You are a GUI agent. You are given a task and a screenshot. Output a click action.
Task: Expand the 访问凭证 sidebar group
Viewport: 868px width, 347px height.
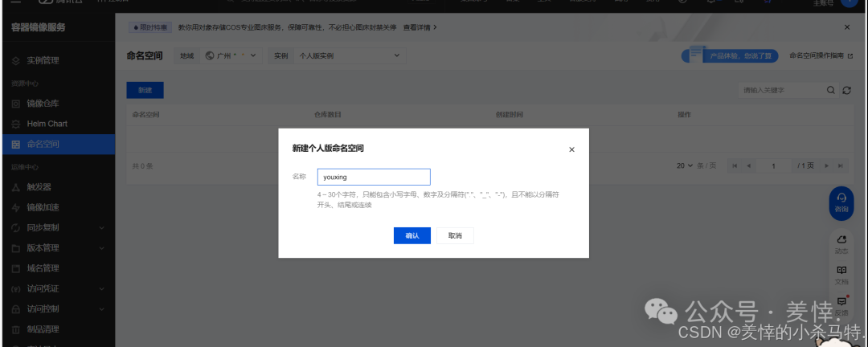57,288
